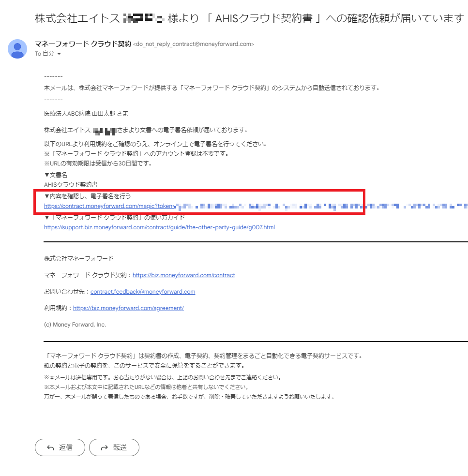Viewport: 468px width, 476px height.
Task: Click the do_not_reply_contract@moneyforward.com sender address
Action: point(194,44)
